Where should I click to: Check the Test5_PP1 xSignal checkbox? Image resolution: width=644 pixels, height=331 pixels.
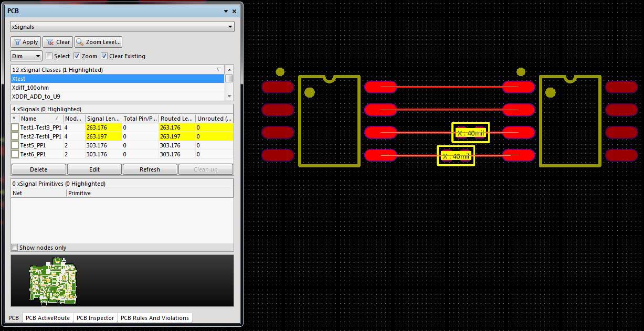point(15,145)
